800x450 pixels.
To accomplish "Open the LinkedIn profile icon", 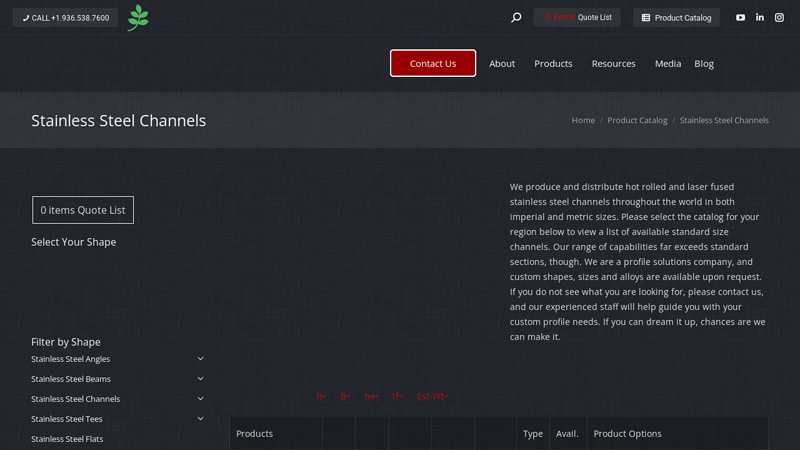I will pyautogui.click(x=760, y=17).
